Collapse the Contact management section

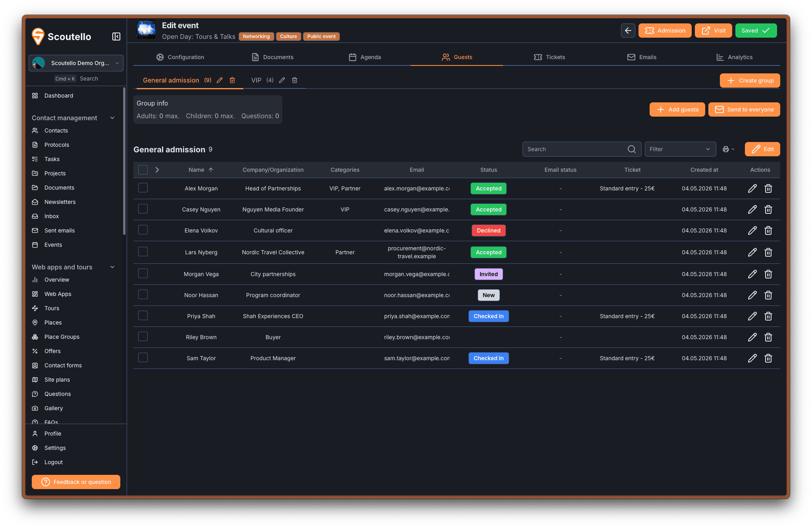(112, 118)
